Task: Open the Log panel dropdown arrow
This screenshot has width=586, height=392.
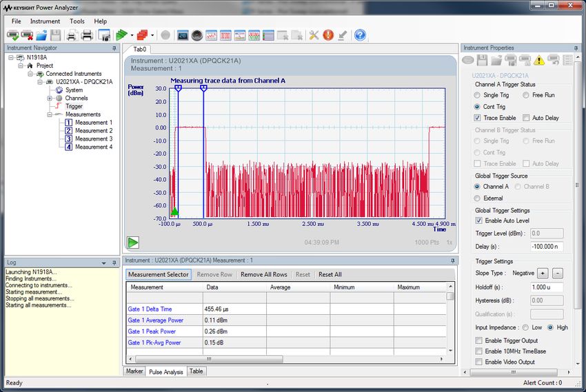Action: pyautogui.click(x=104, y=263)
